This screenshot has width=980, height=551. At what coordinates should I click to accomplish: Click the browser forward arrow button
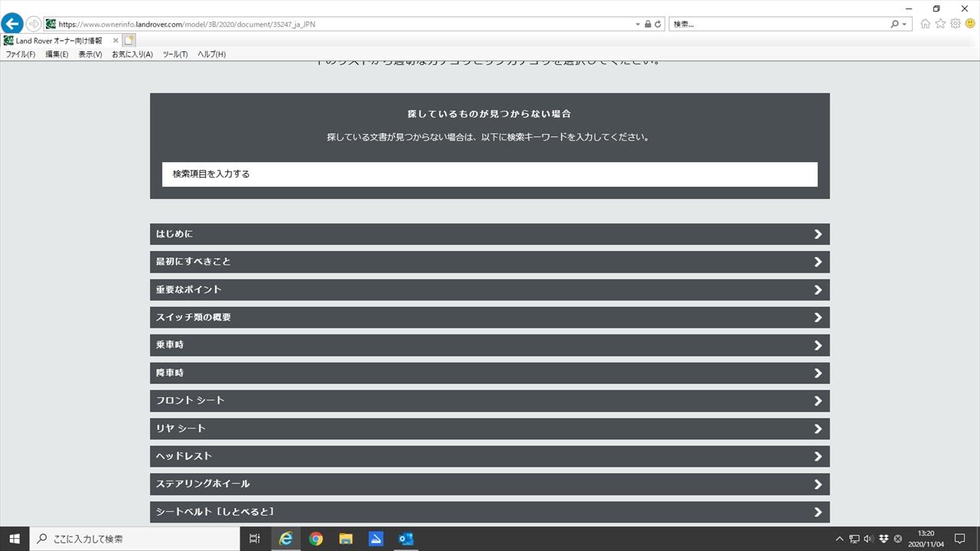click(34, 24)
